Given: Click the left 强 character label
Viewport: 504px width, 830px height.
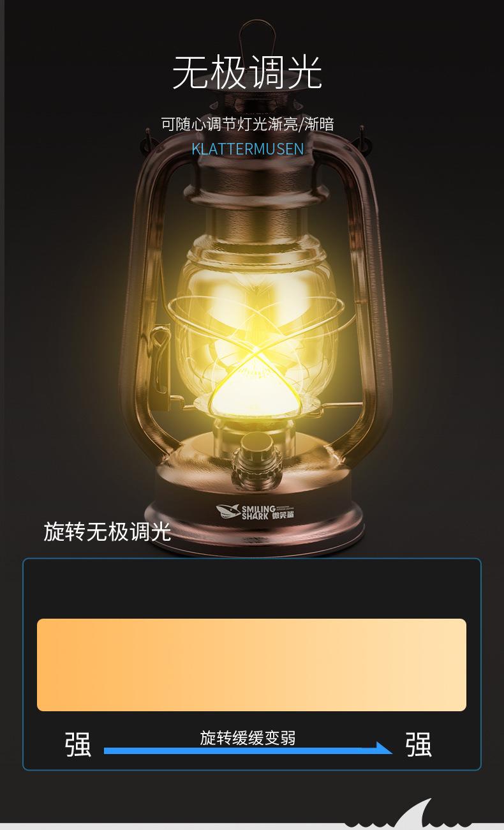Looking at the screenshot, I should (78, 744).
